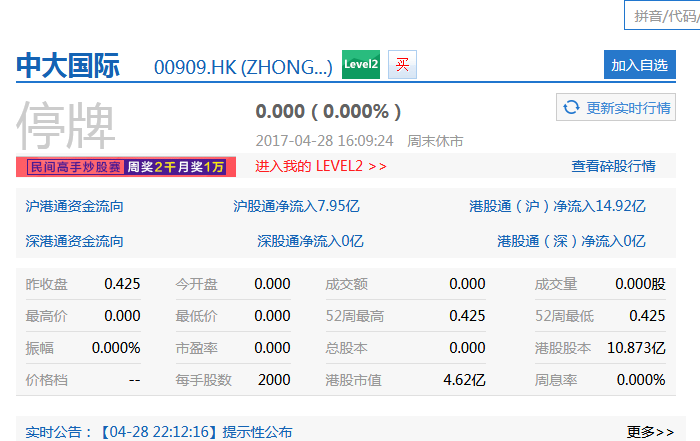This screenshot has height=441, width=700.
Task: Click the 拼音/代码 search input field
Action: coord(662,16)
